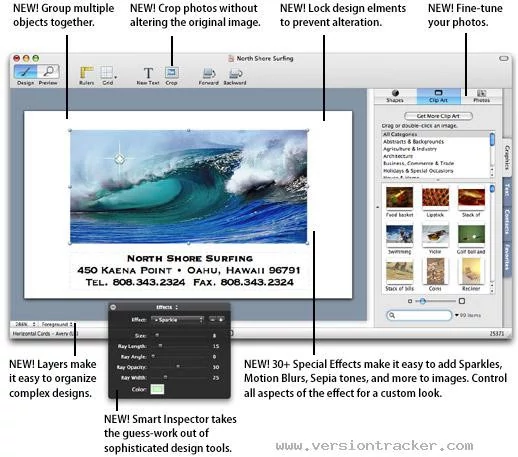Click the clip art grid scrollbar thumb
The image size is (518, 457).
click(492, 189)
